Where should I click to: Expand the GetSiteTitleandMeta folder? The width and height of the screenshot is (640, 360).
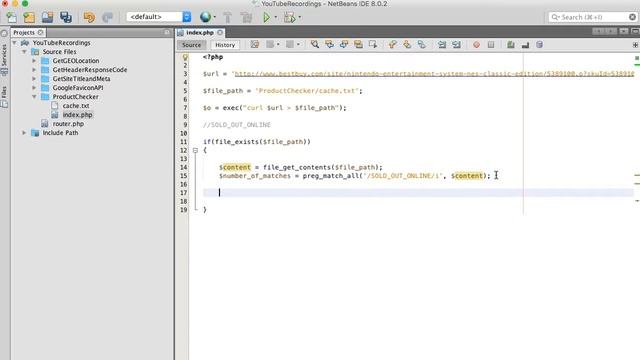(x=34, y=78)
